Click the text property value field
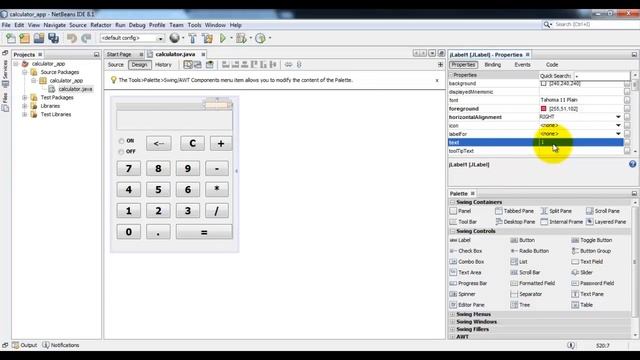This screenshot has height=360, width=640. tap(581, 142)
